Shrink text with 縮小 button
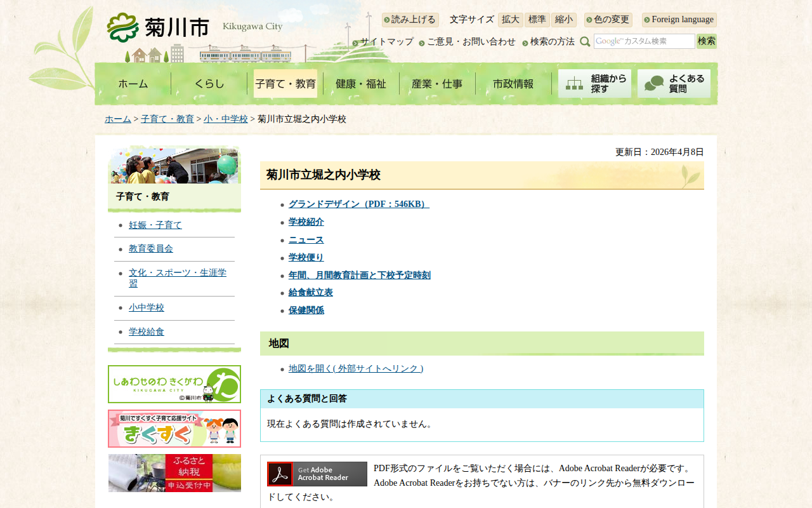Screen dimensions: 812x508 click(564, 20)
